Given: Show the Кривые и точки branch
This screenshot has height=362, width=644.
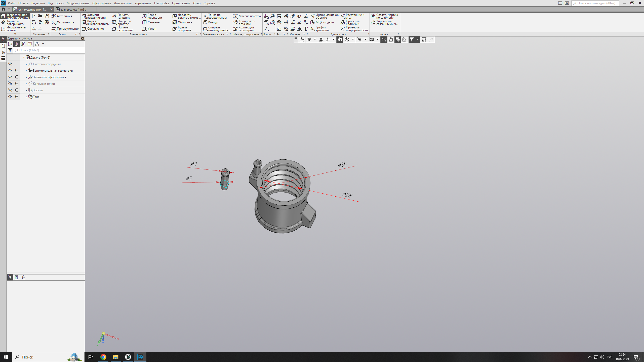Looking at the screenshot, I should (x=10, y=83).
